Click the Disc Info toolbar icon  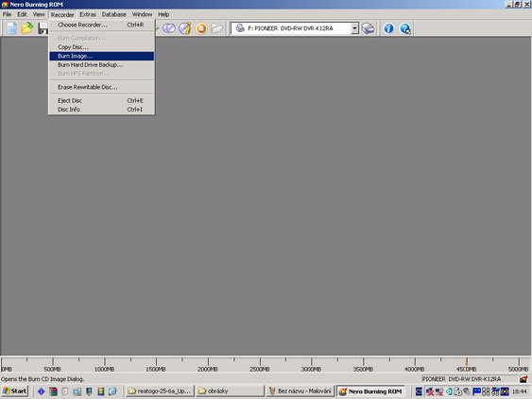185,28
